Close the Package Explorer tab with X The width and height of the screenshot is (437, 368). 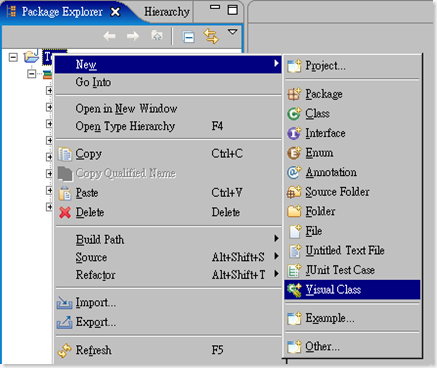point(115,12)
